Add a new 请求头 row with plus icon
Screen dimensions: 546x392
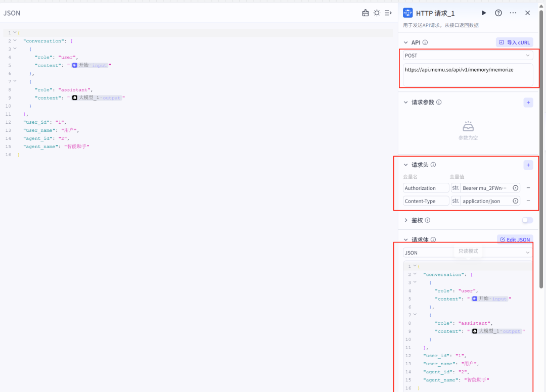[x=528, y=165]
